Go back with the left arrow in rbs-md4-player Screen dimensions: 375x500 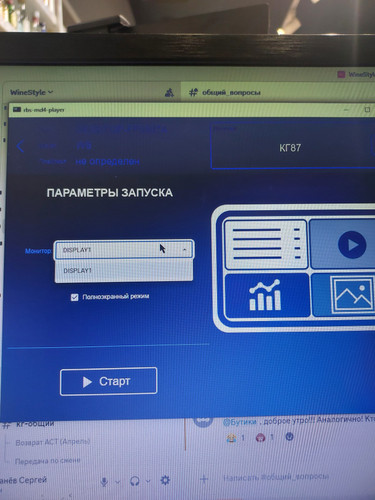point(20,146)
